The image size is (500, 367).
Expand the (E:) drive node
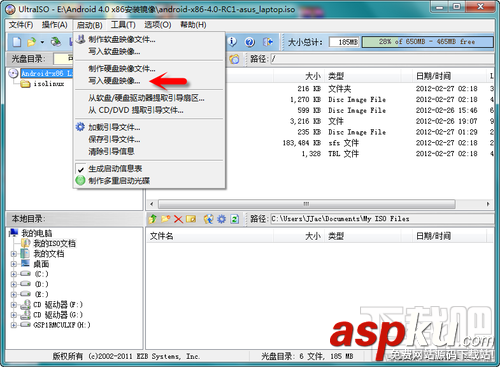[x=14, y=294]
